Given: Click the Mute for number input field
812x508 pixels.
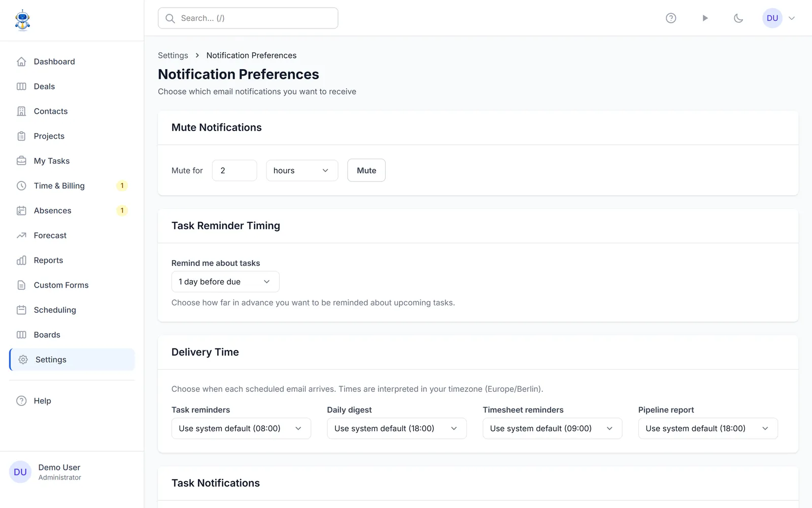Looking at the screenshot, I should tap(234, 171).
